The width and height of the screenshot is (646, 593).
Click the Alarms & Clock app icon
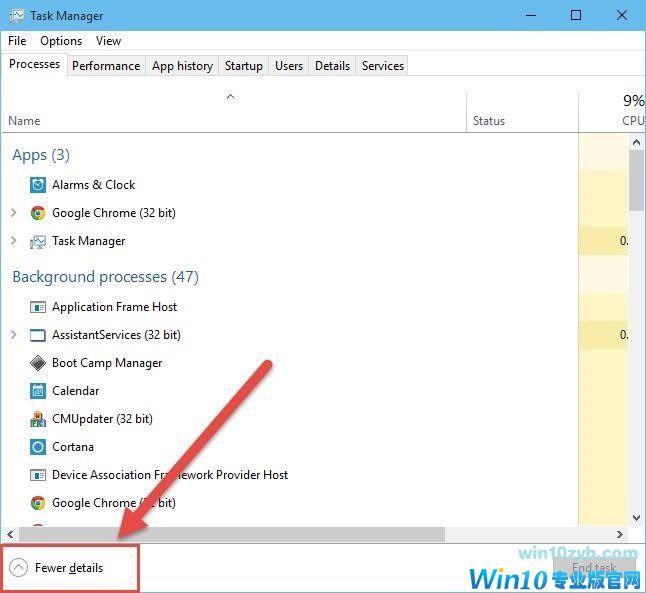coord(38,185)
